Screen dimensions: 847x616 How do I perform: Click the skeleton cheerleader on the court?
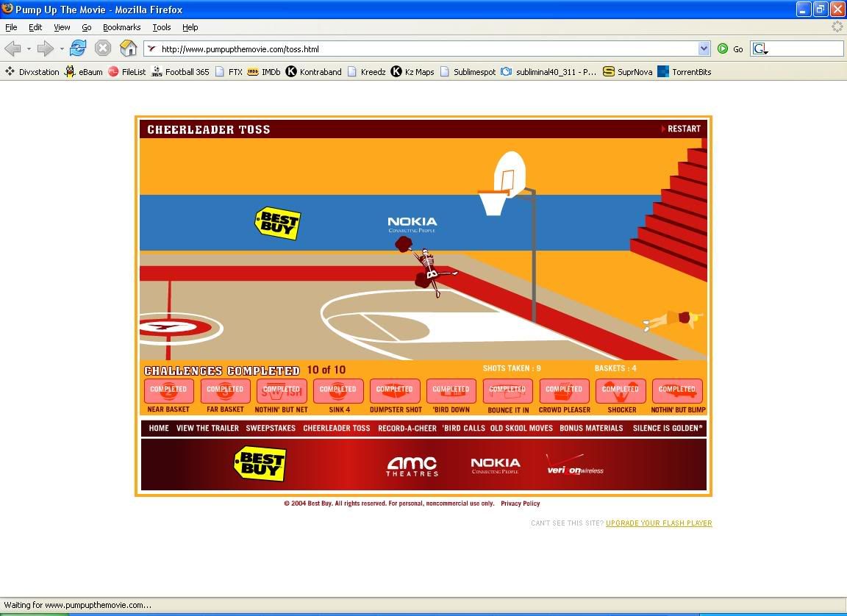point(427,268)
